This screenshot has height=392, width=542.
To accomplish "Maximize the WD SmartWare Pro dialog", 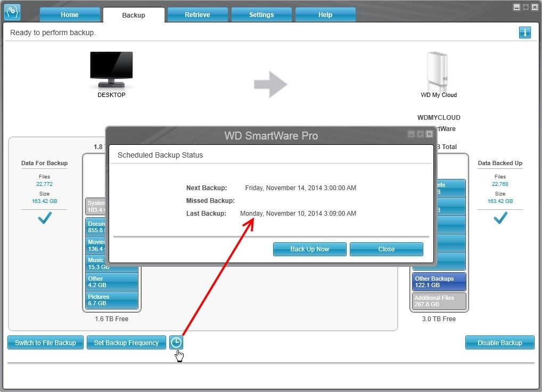I will click(420, 134).
